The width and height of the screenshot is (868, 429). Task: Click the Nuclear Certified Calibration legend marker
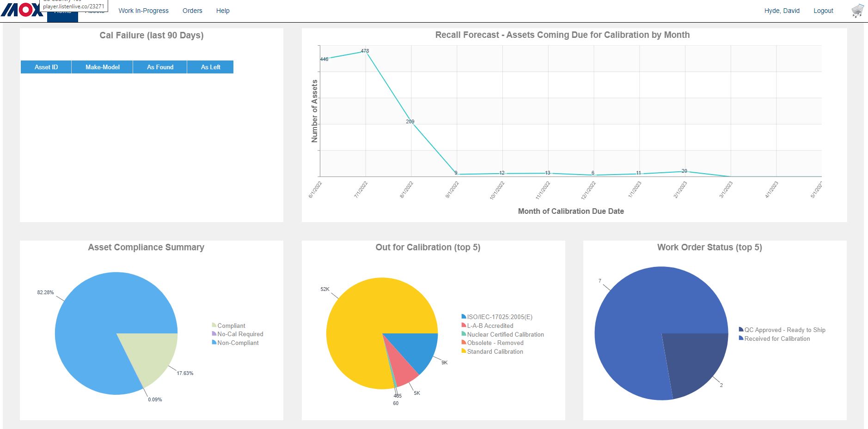[x=464, y=334]
